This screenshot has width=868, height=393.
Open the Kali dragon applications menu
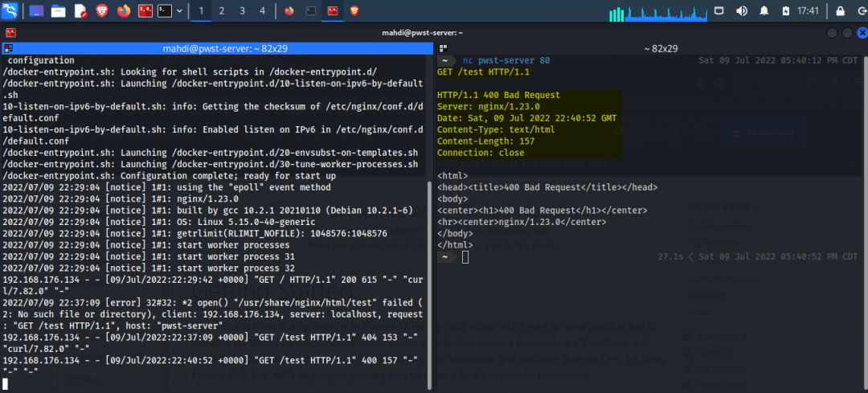coord(10,10)
